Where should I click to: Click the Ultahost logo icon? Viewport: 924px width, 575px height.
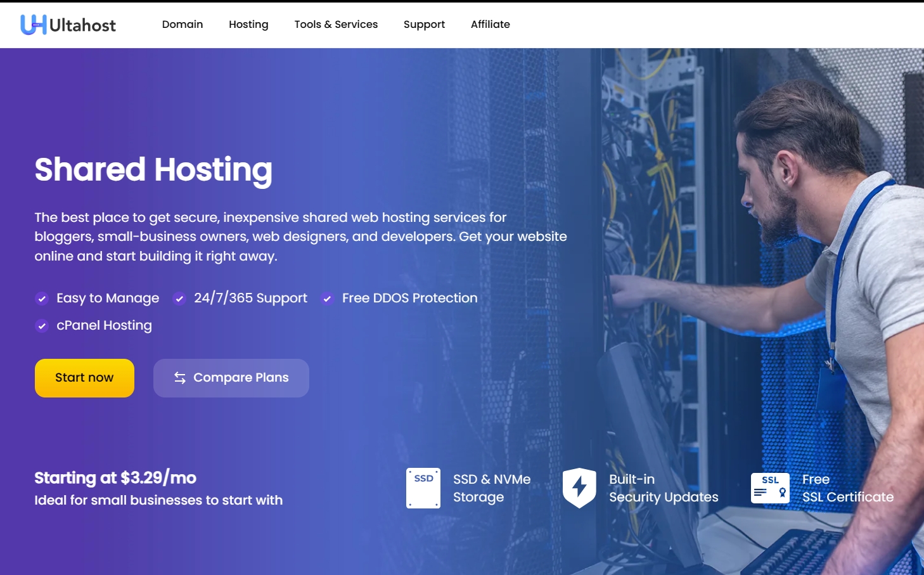click(x=33, y=25)
